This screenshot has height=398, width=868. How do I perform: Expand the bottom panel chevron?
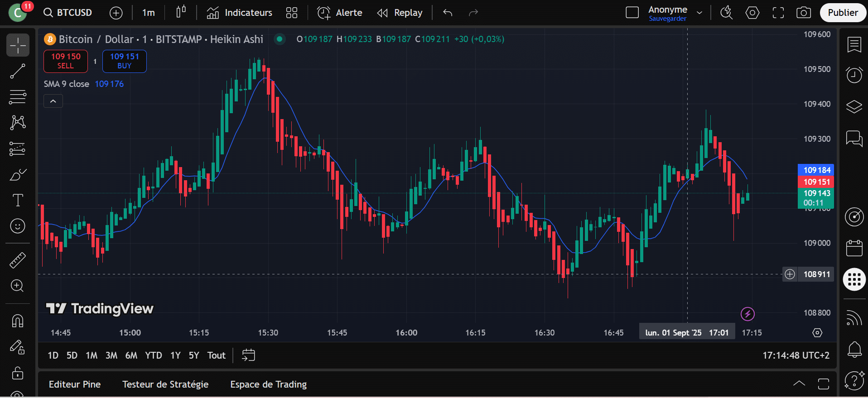pyautogui.click(x=799, y=384)
